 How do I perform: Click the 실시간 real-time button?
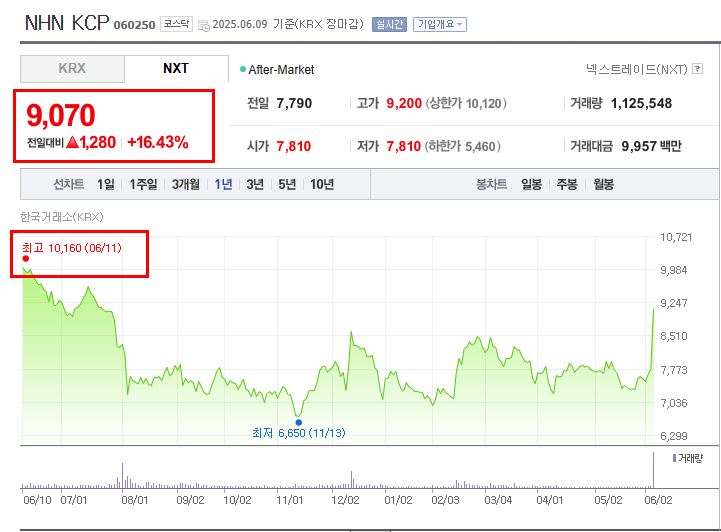[389, 24]
